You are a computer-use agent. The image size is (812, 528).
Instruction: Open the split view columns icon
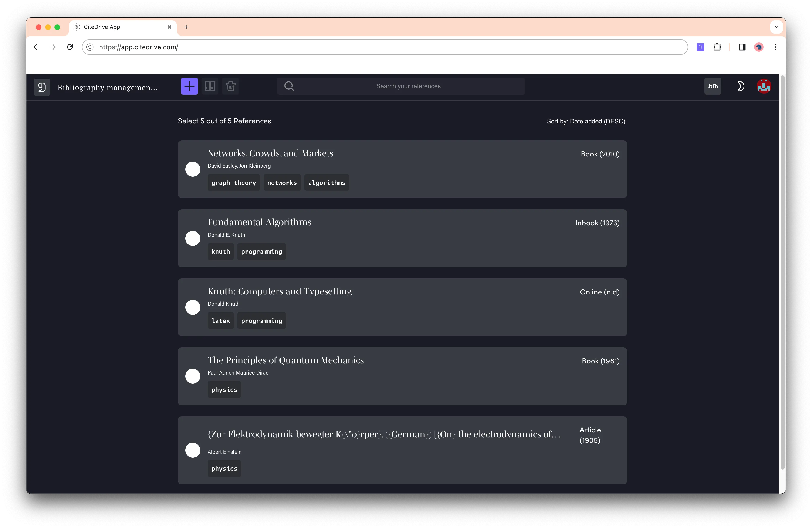pyautogui.click(x=210, y=86)
